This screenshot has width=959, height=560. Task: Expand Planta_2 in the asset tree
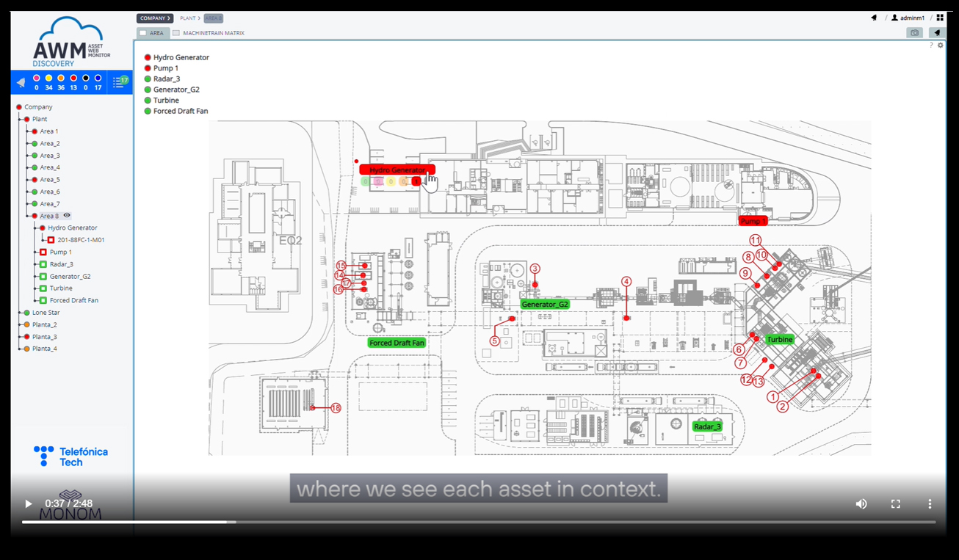[x=26, y=324]
